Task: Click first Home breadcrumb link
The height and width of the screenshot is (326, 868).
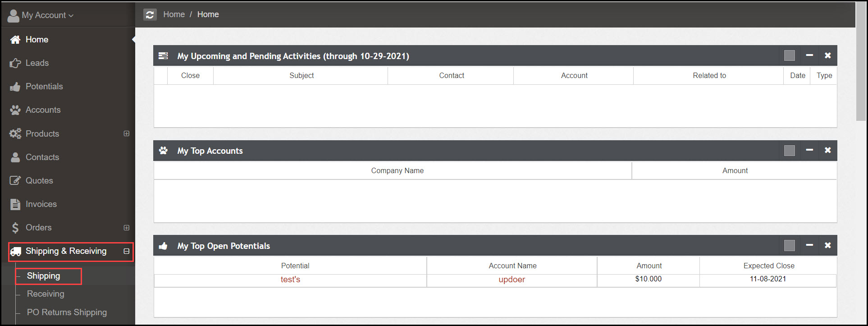Action: pos(174,14)
